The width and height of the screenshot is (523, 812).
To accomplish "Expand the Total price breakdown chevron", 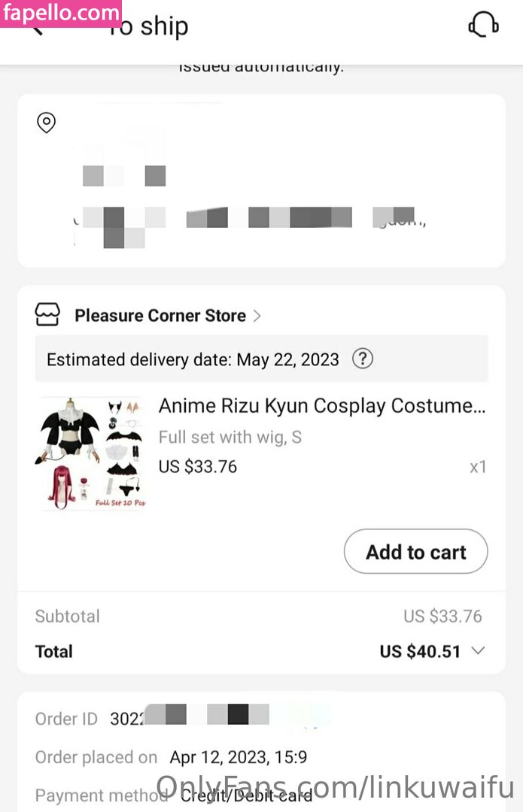I will 478,651.
